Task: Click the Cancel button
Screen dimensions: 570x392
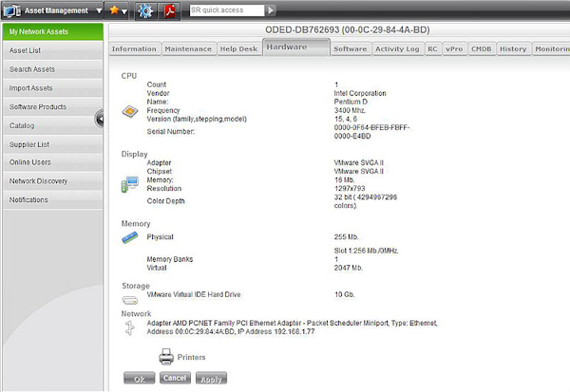Action: [175, 378]
